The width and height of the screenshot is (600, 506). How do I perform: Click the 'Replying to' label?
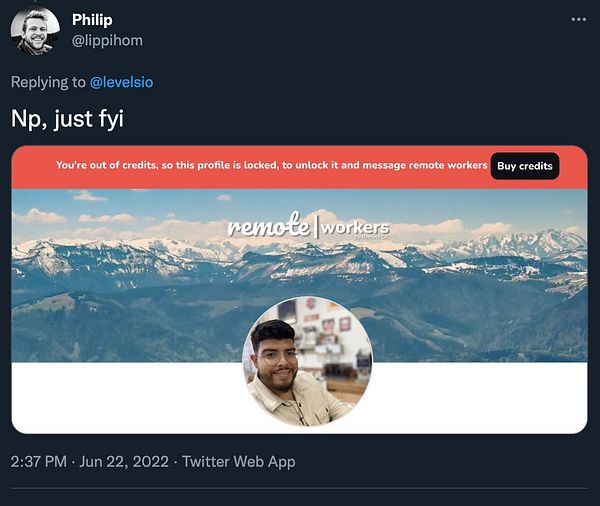pos(48,82)
